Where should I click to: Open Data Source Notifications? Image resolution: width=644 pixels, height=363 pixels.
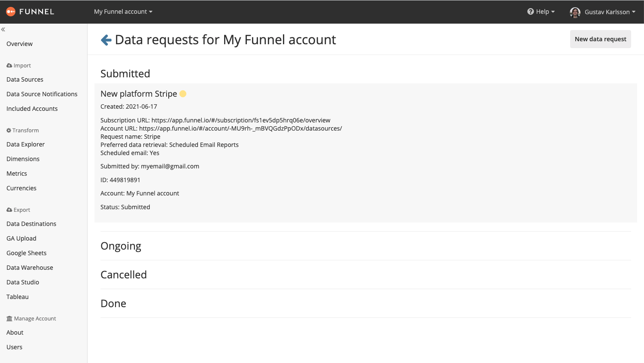click(x=42, y=94)
